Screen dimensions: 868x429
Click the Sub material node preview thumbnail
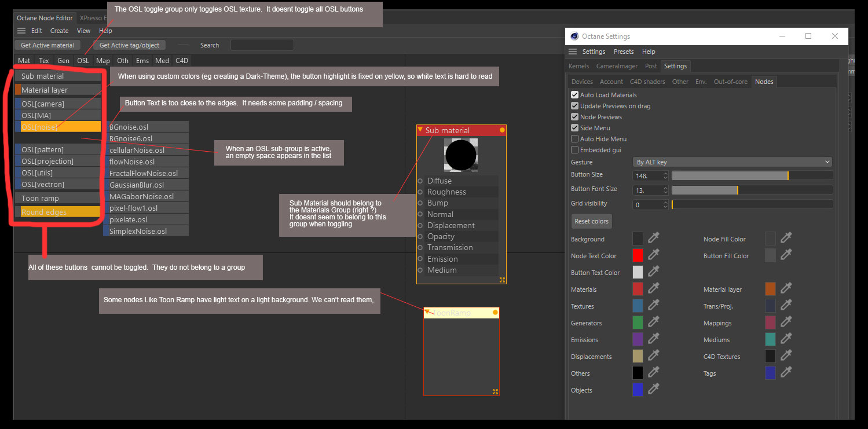pyautogui.click(x=461, y=155)
